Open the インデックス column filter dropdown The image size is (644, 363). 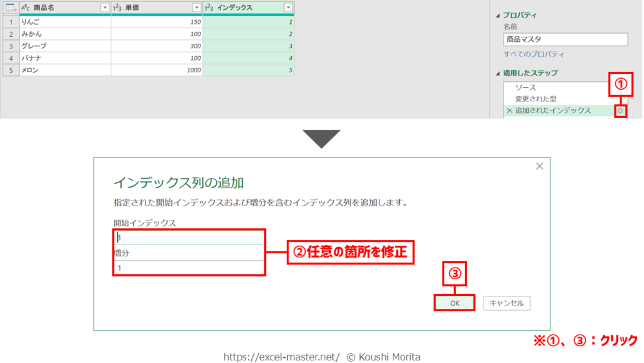point(288,8)
